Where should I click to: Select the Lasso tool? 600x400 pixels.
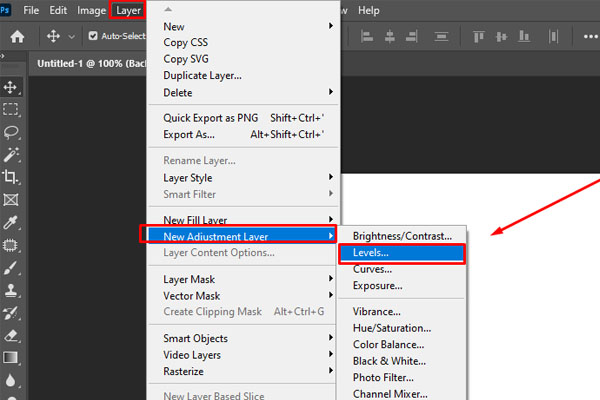[11, 132]
